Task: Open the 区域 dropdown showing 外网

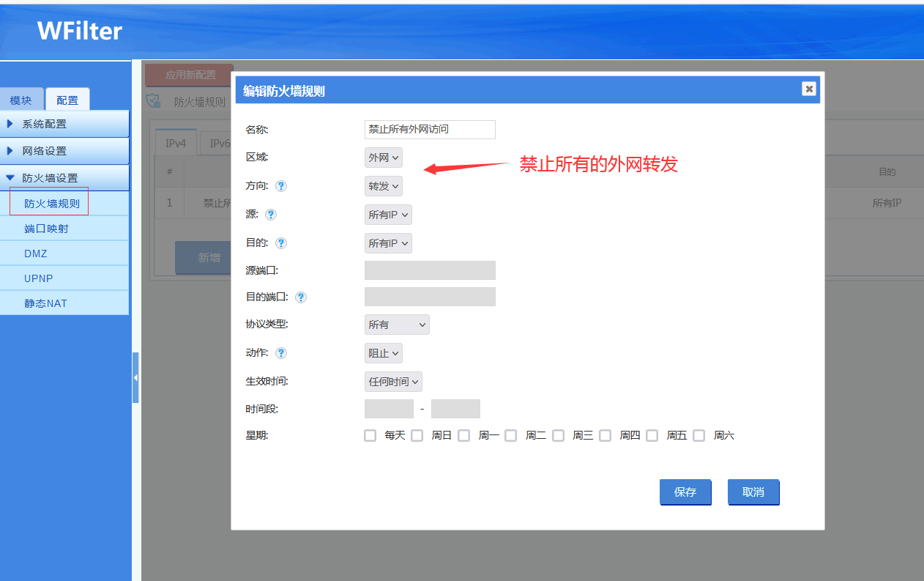Action: [384, 158]
